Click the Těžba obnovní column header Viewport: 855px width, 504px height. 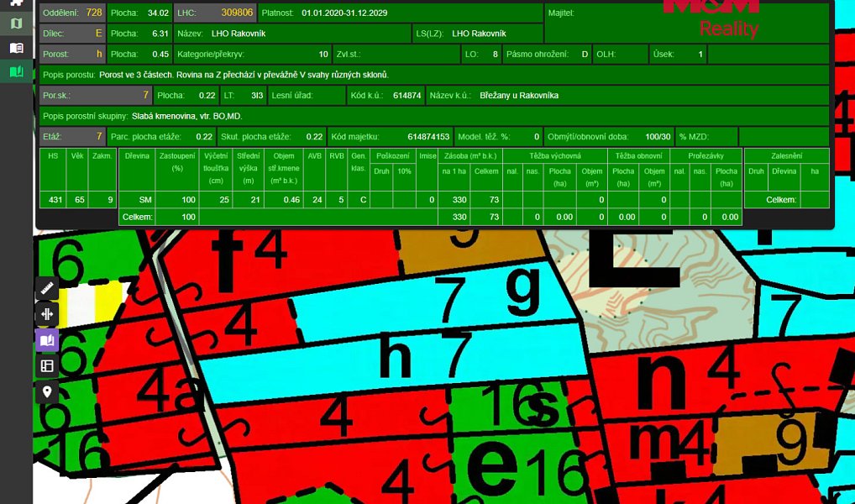pyautogui.click(x=638, y=155)
